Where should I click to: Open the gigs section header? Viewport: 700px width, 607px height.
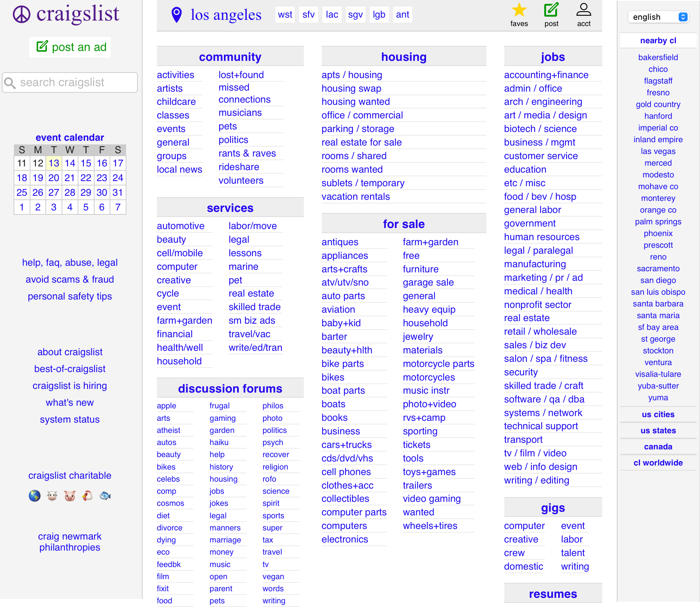tap(553, 508)
